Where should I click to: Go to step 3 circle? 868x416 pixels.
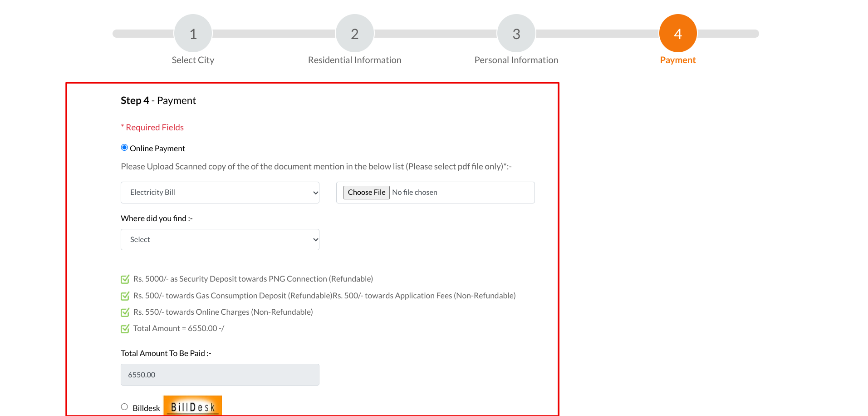pyautogui.click(x=516, y=34)
